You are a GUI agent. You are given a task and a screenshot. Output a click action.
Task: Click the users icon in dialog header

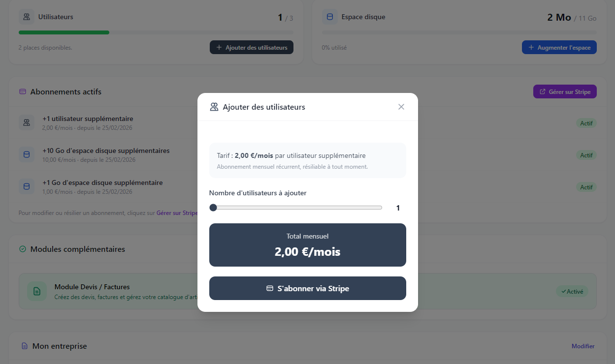(x=214, y=107)
